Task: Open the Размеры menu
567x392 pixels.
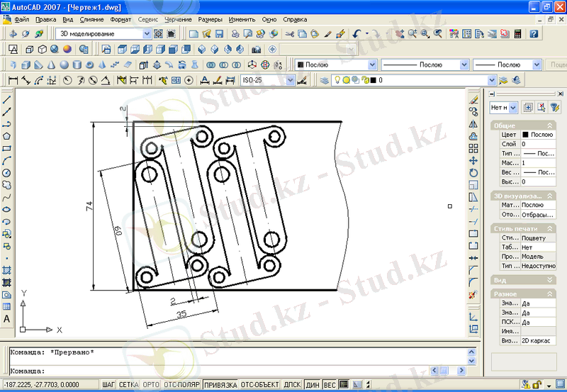Action: [x=210, y=20]
